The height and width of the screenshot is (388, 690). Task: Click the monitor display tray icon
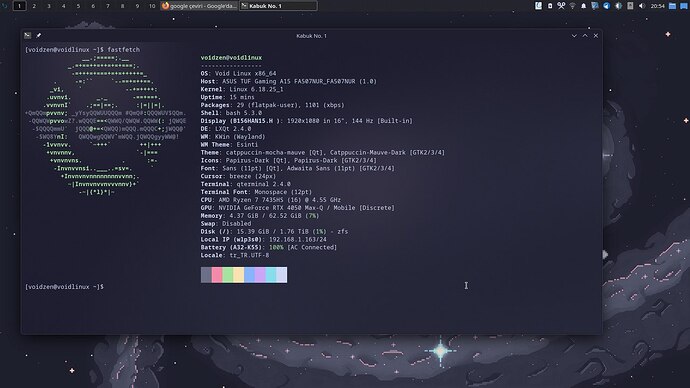(595, 6)
